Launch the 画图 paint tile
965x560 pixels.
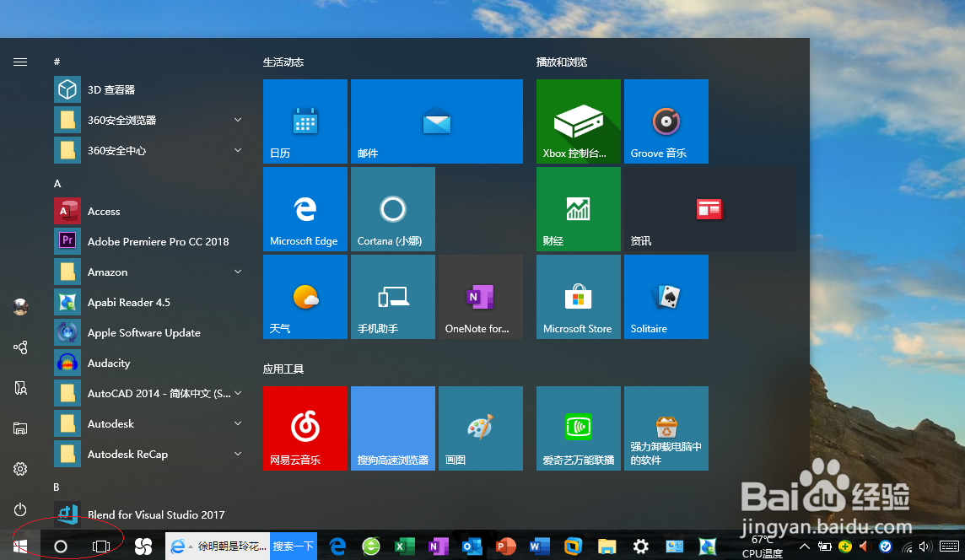(x=481, y=428)
